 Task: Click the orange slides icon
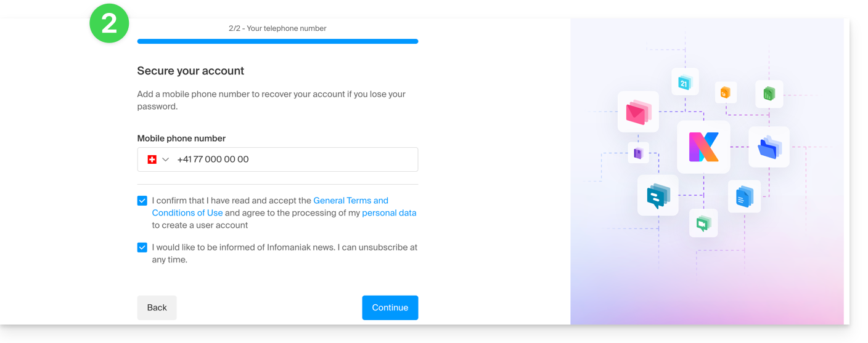[x=726, y=93]
